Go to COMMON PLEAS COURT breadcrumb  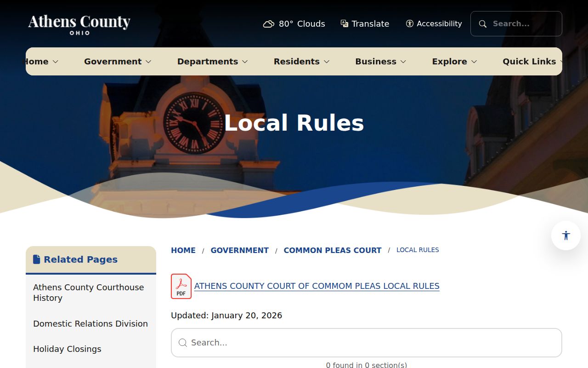pos(333,250)
